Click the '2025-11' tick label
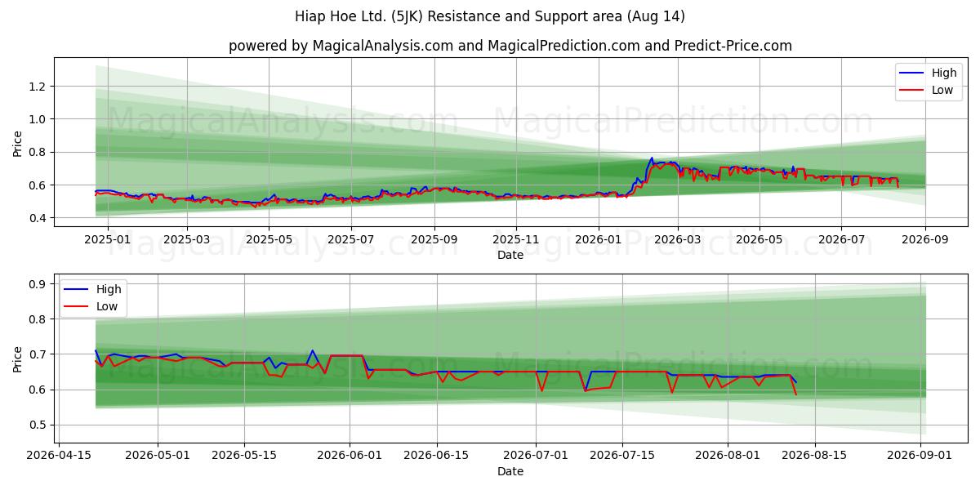Viewport: 980px width, 490px height. click(516, 239)
